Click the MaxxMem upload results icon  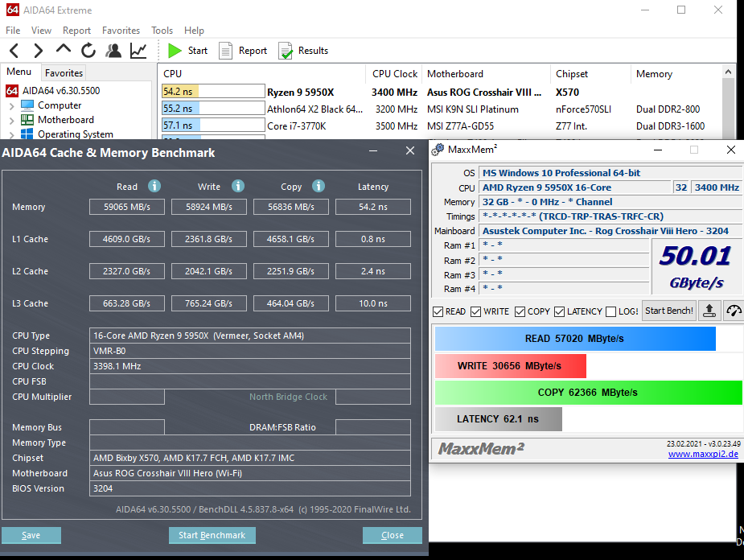(x=709, y=311)
